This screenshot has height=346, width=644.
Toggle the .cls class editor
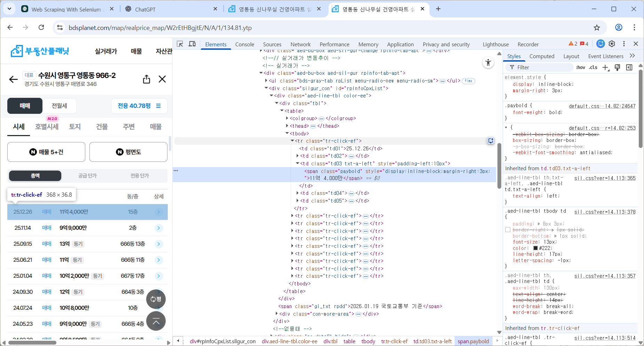pyautogui.click(x=593, y=68)
